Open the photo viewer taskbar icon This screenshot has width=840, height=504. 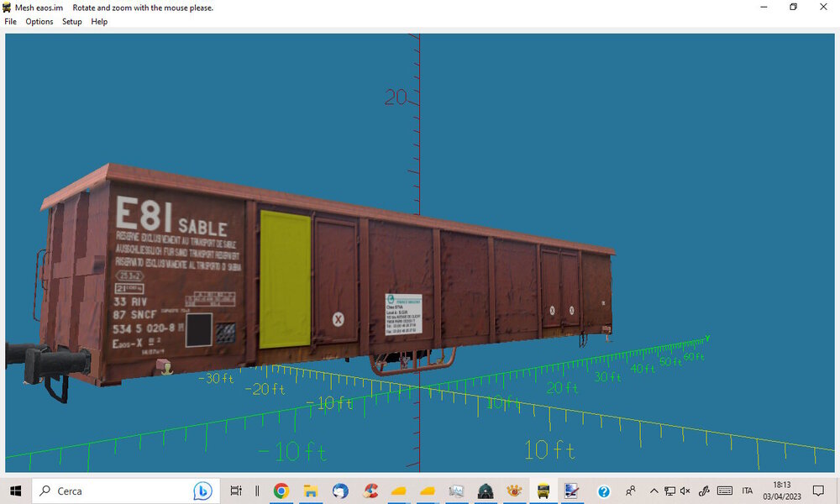point(456,491)
